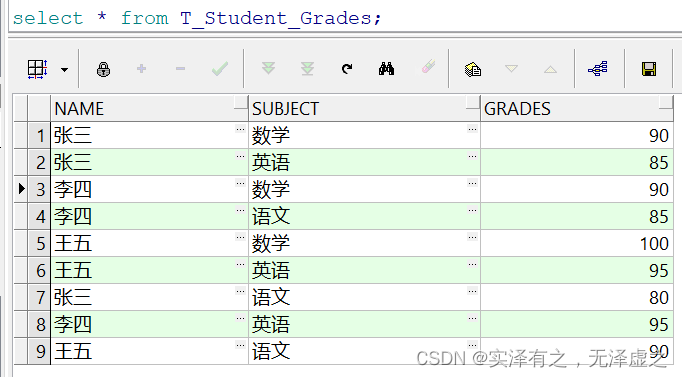Expand cell editor for 张三 row 1

click(x=240, y=129)
